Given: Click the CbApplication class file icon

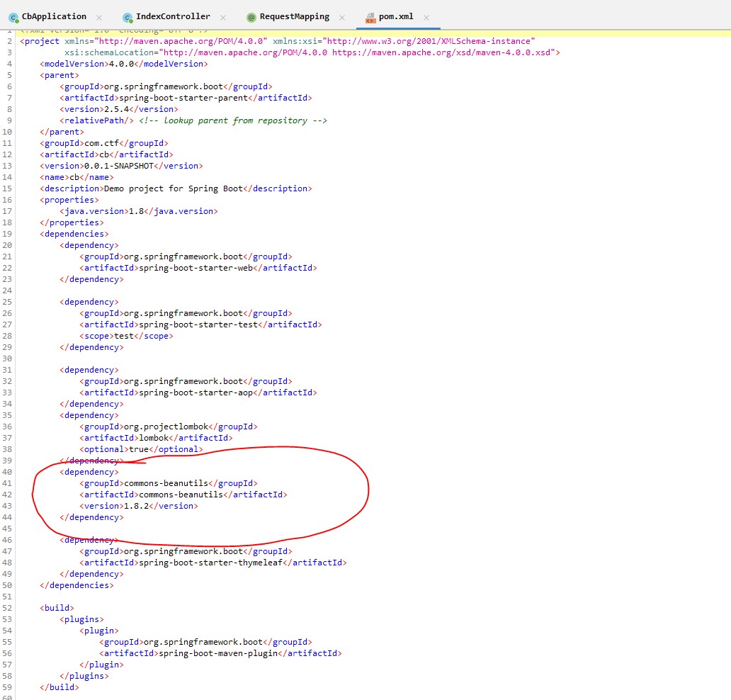Looking at the screenshot, I should click(13, 18).
